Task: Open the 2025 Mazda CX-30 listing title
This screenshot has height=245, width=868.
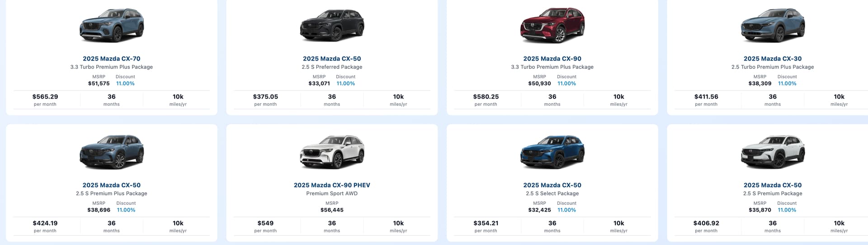Action: point(772,59)
